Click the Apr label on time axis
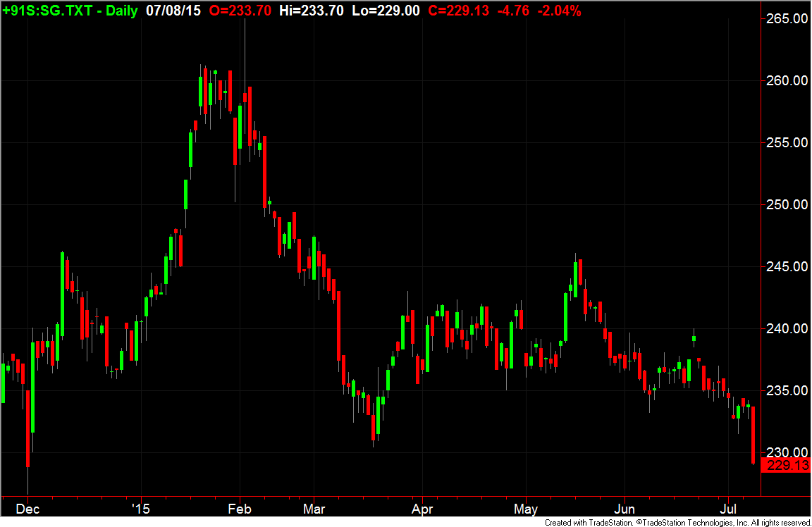The width and height of the screenshot is (812, 527). [x=422, y=509]
